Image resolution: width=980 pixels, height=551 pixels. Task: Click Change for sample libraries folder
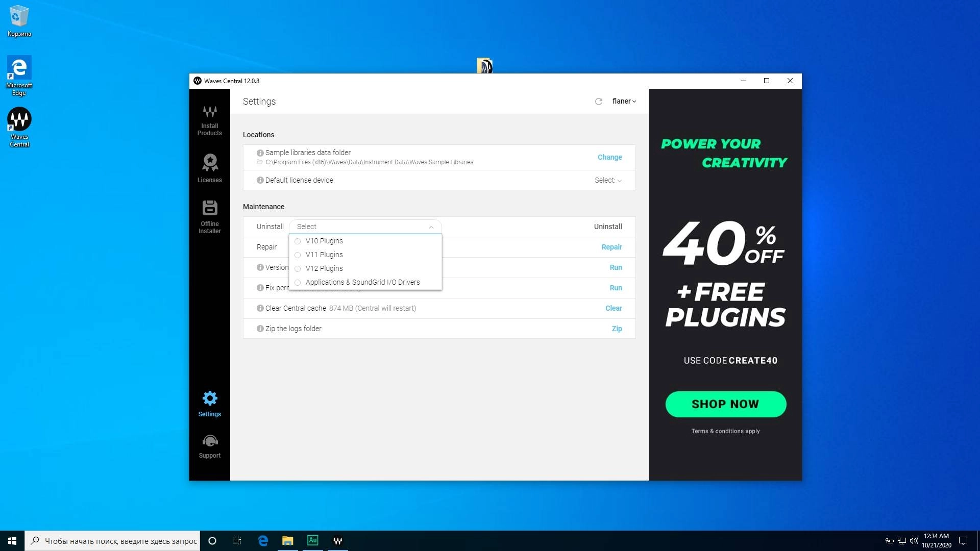[609, 157]
